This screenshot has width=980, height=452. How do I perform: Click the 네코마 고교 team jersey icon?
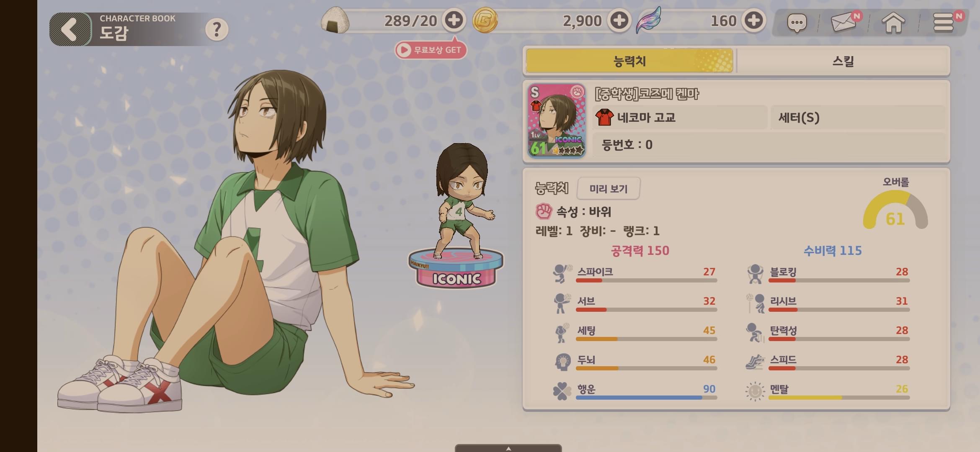[604, 118]
